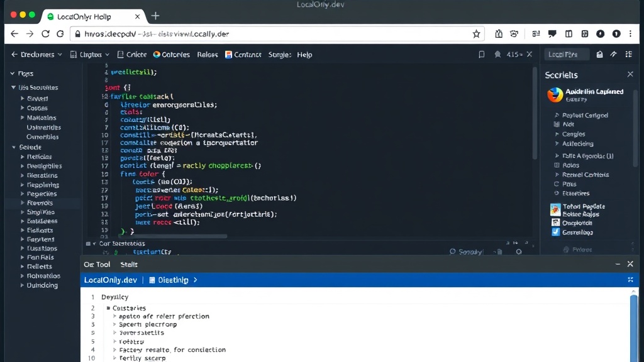Viewport: 644px width, 362px height.
Task: Open the Help menu in app toolbar
Action: (x=304, y=55)
